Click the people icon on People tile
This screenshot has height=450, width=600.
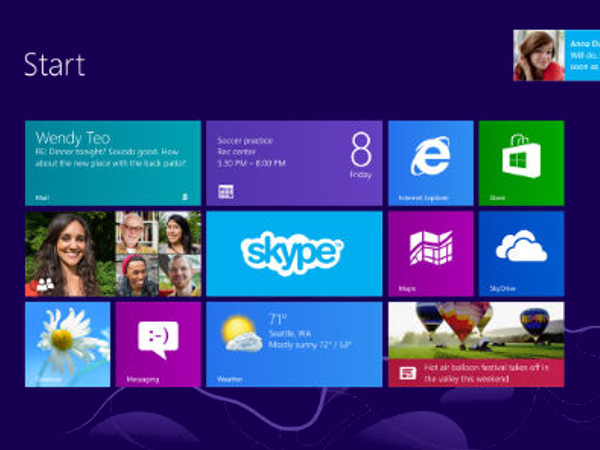[x=45, y=285]
